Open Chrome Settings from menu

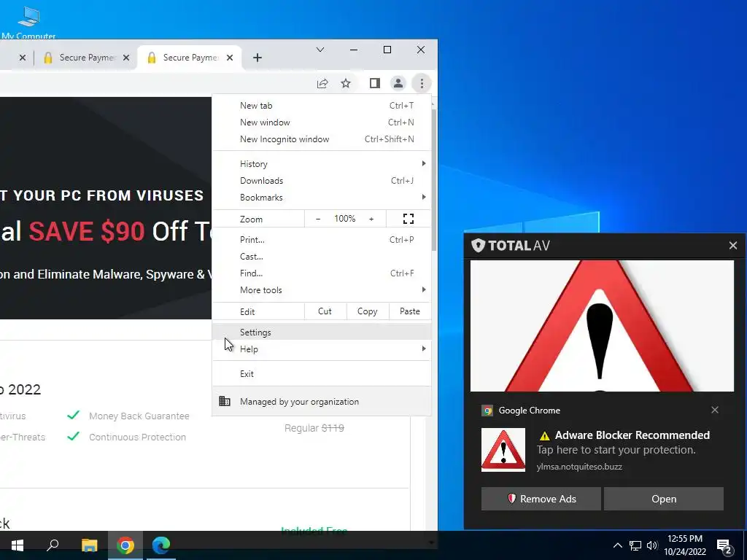[322, 332]
